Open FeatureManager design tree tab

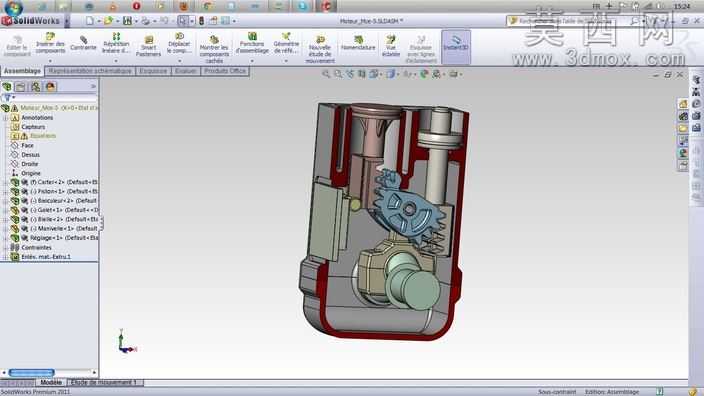(x=7, y=87)
